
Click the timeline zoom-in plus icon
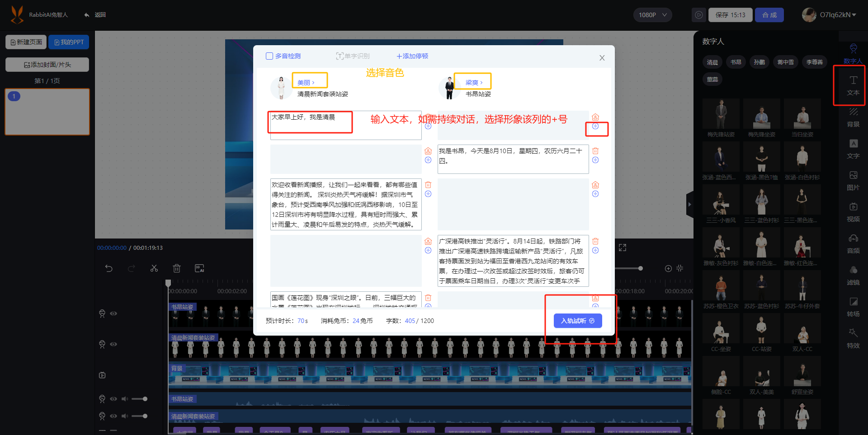click(x=668, y=268)
